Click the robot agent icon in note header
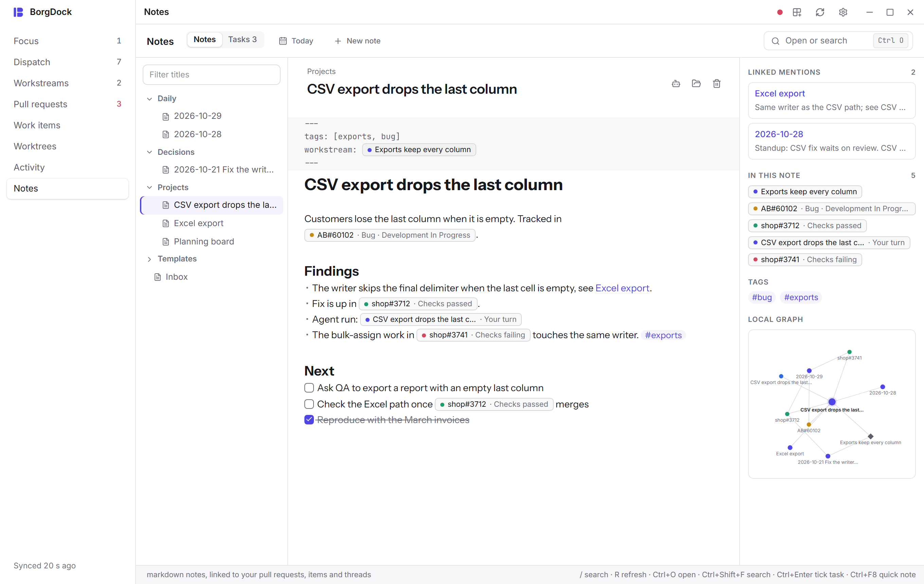This screenshot has height=584, width=924. [x=676, y=84]
